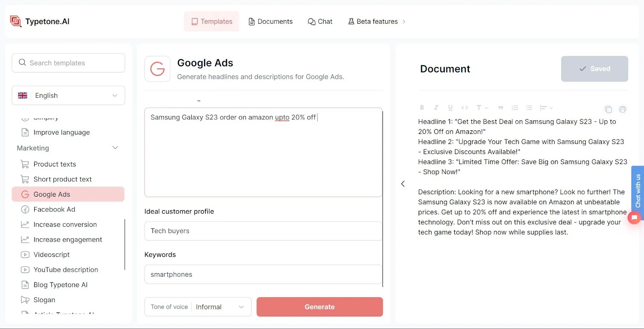Click the template list scrollbar
Screen dimensions: 644x329
[125, 245]
